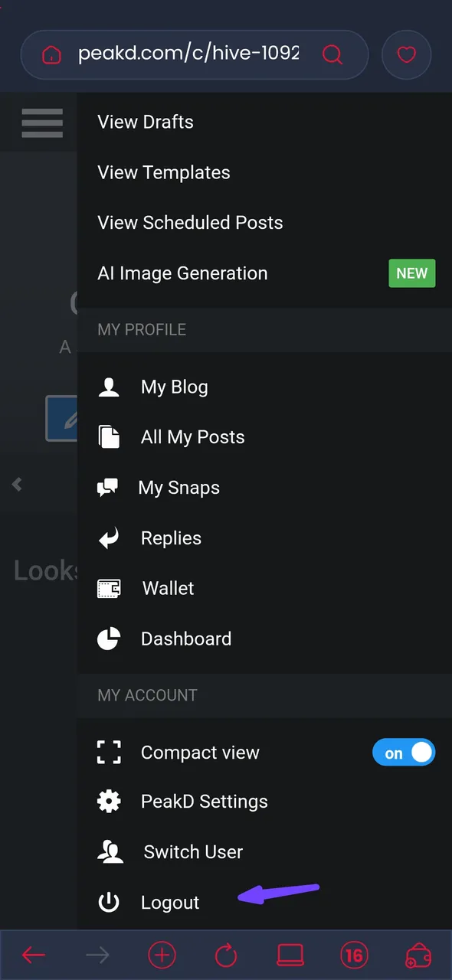Click the All My Posts documents icon
Viewport: 452px width, 980px height.
click(x=109, y=437)
